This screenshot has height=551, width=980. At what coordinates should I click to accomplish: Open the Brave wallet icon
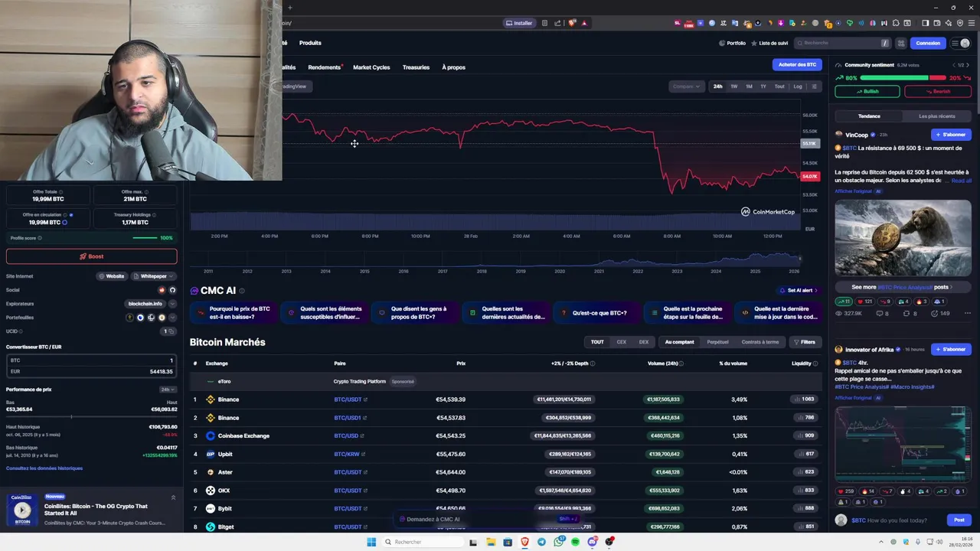point(936,23)
